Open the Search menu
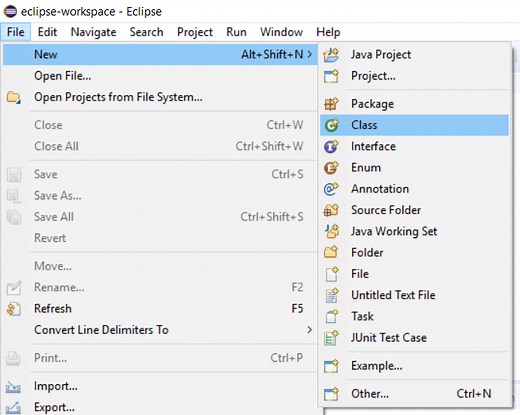The height and width of the screenshot is (415, 520). [146, 32]
